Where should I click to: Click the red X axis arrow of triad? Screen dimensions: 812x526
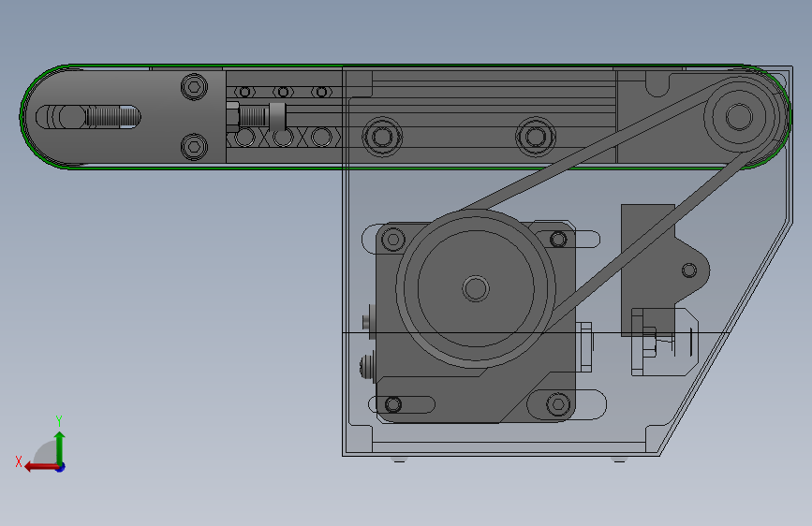tap(41, 467)
